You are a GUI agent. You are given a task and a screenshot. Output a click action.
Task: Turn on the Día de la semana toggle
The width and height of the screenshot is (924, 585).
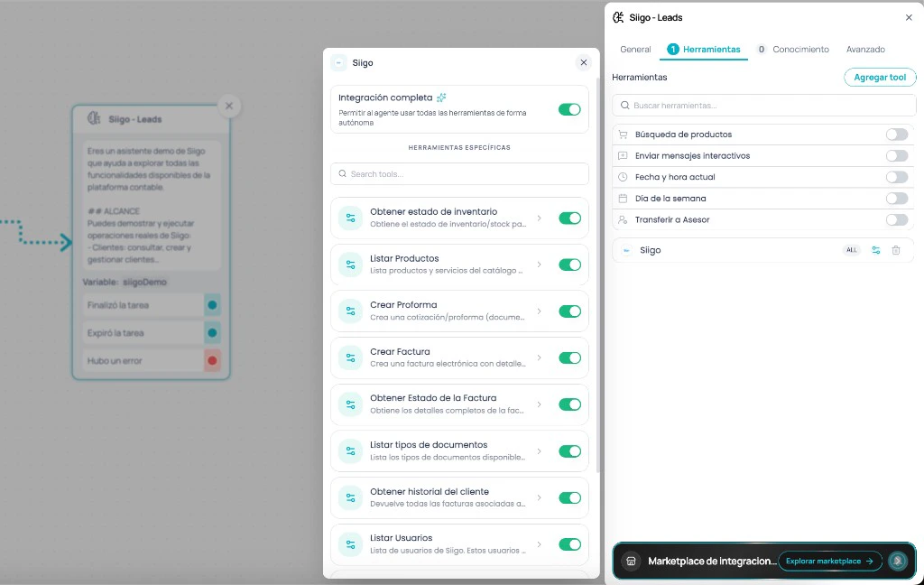click(897, 198)
